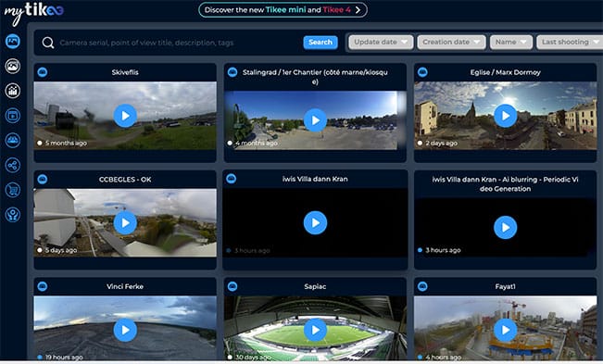Click the blue Search button
The width and height of the screenshot is (603, 364).
pos(320,43)
